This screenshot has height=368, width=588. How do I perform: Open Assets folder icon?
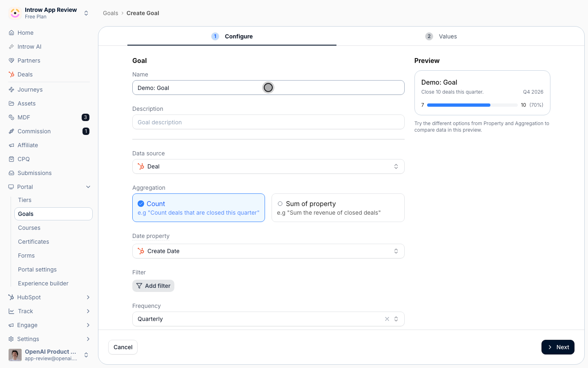11,103
